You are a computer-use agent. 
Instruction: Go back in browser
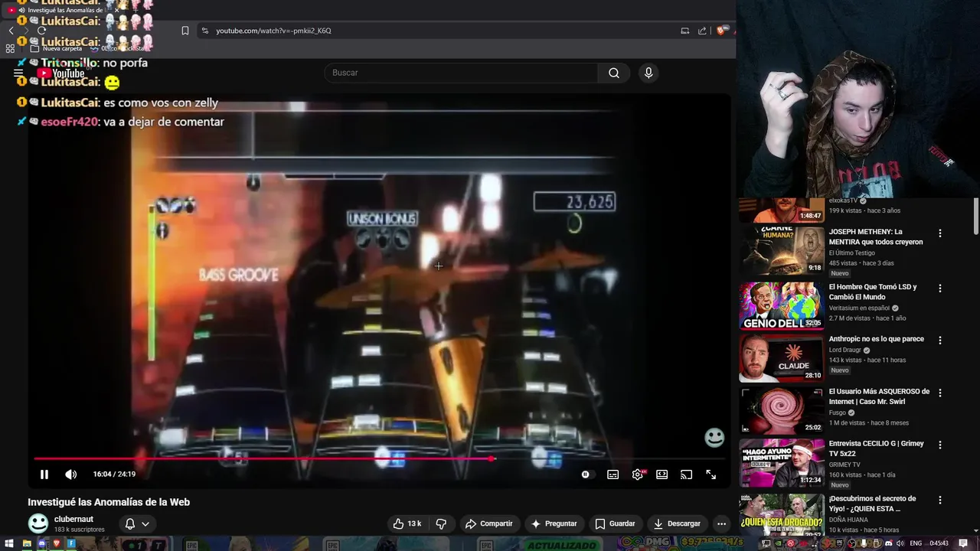tap(11, 31)
